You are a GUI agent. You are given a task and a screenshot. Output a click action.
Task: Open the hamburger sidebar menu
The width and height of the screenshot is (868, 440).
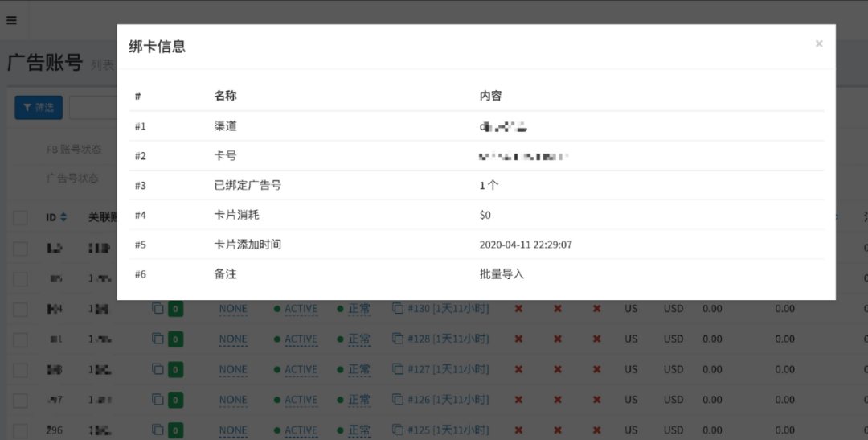[11, 20]
